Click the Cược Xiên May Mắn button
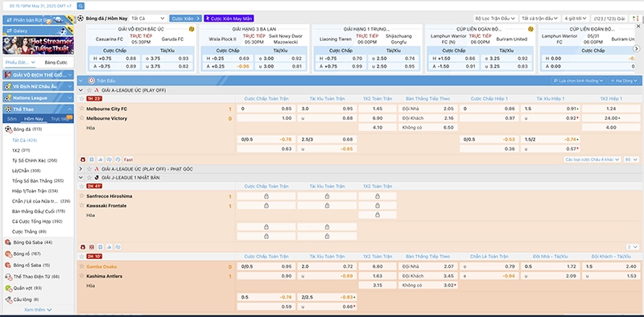This screenshot has height=317, width=644. [x=229, y=19]
